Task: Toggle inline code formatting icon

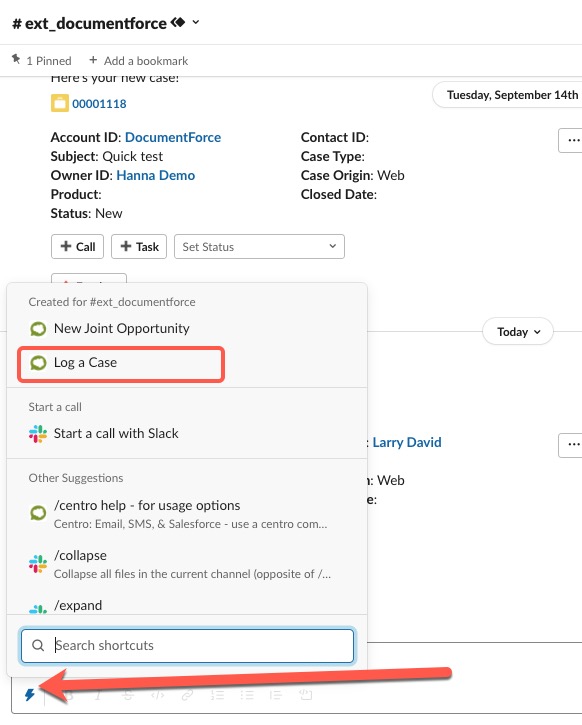Action: [x=158, y=695]
